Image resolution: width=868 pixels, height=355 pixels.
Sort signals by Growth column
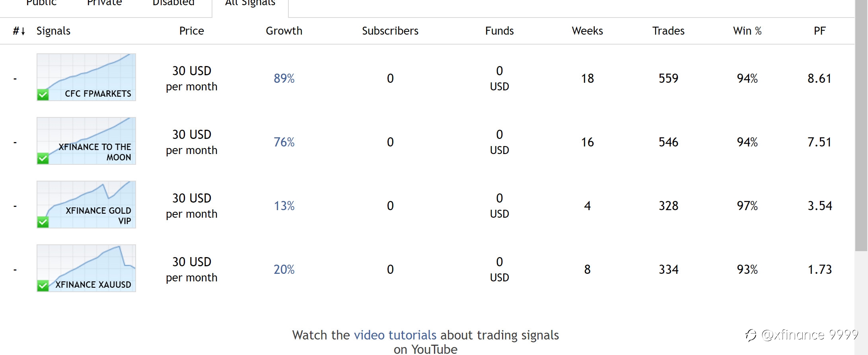[284, 31]
